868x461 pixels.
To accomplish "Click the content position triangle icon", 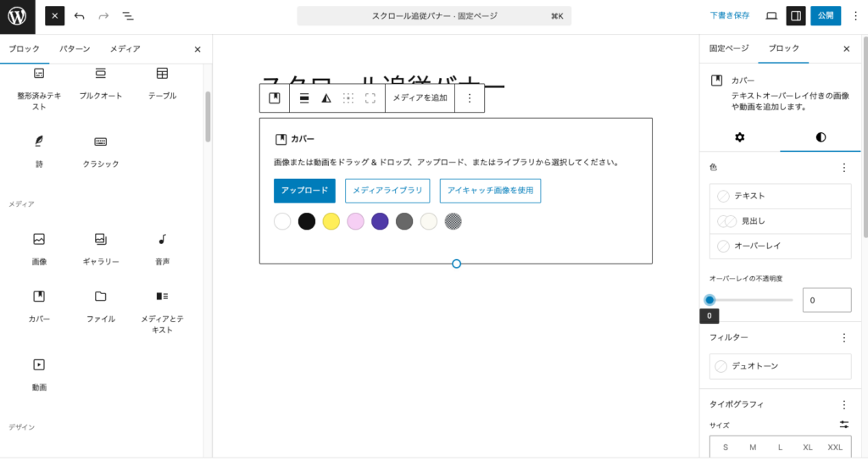I will pyautogui.click(x=326, y=98).
